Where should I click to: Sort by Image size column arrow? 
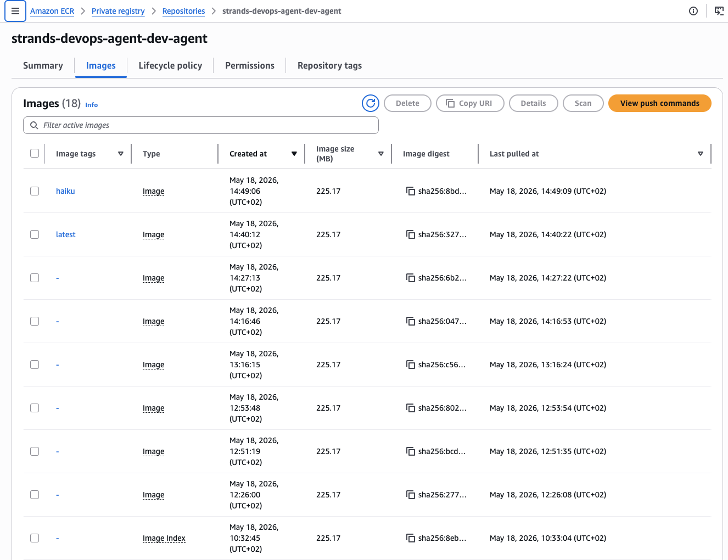click(x=381, y=154)
